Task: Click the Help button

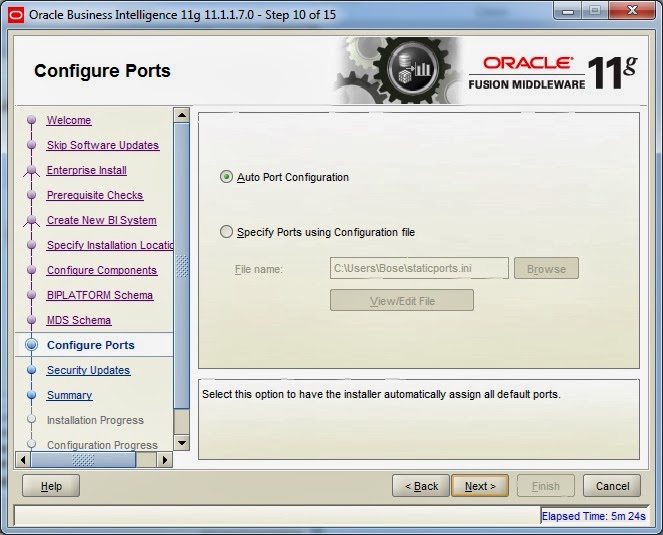Action: click(x=51, y=486)
